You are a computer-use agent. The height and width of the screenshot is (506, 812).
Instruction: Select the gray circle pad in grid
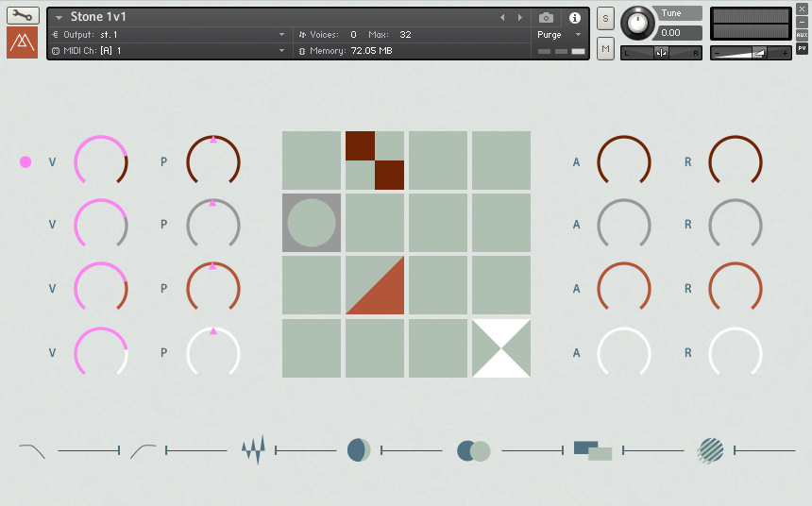pyautogui.click(x=312, y=223)
